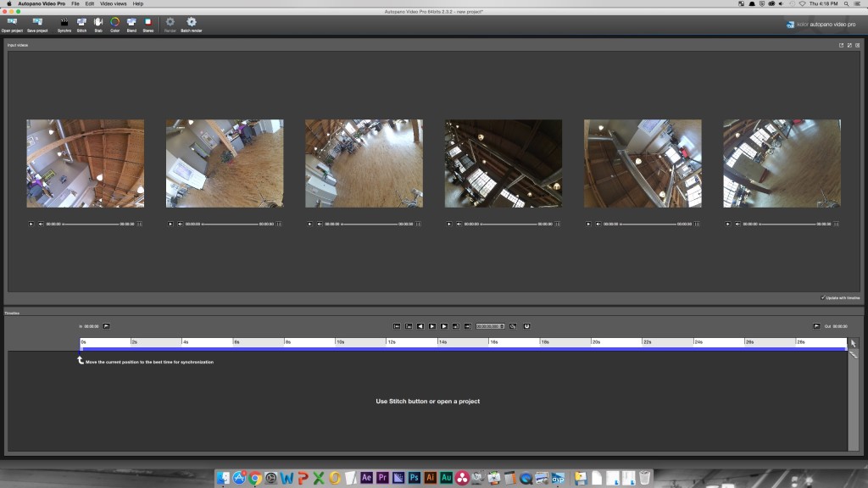
Task: Play the fourth input video
Action: pyautogui.click(x=449, y=224)
